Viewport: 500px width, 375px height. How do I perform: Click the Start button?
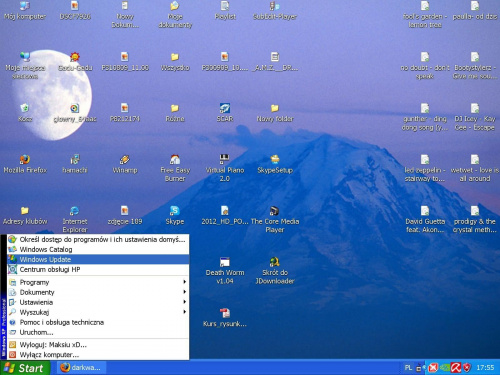(x=25, y=368)
